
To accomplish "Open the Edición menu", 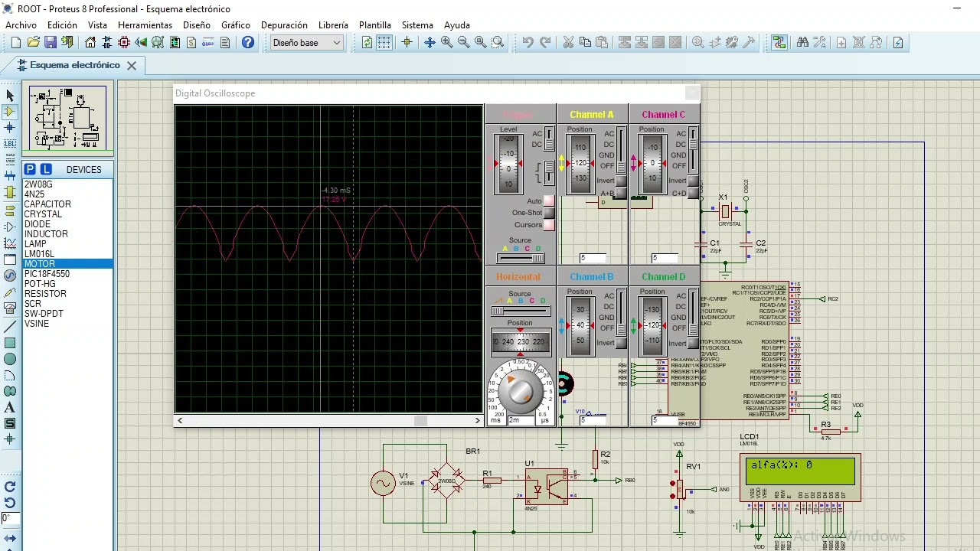I will tap(62, 25).
